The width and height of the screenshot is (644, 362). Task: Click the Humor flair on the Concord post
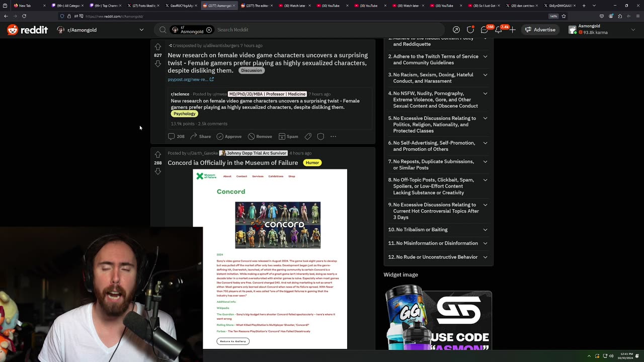(312, 162)
